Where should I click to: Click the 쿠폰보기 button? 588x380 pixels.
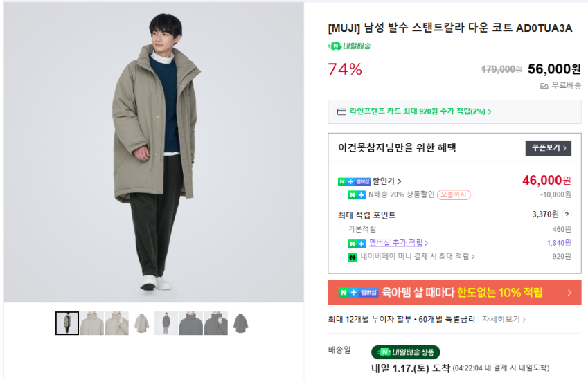(548, 148)
